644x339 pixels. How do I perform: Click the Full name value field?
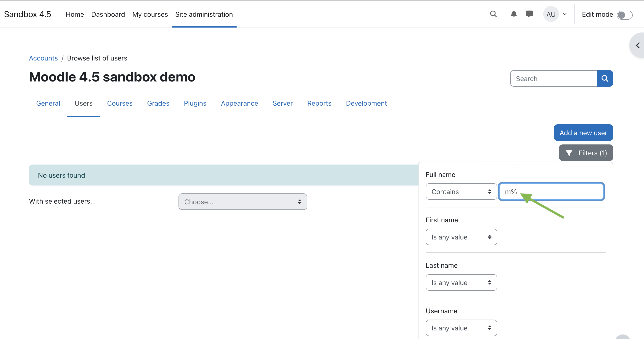click(x=552, y=191)
